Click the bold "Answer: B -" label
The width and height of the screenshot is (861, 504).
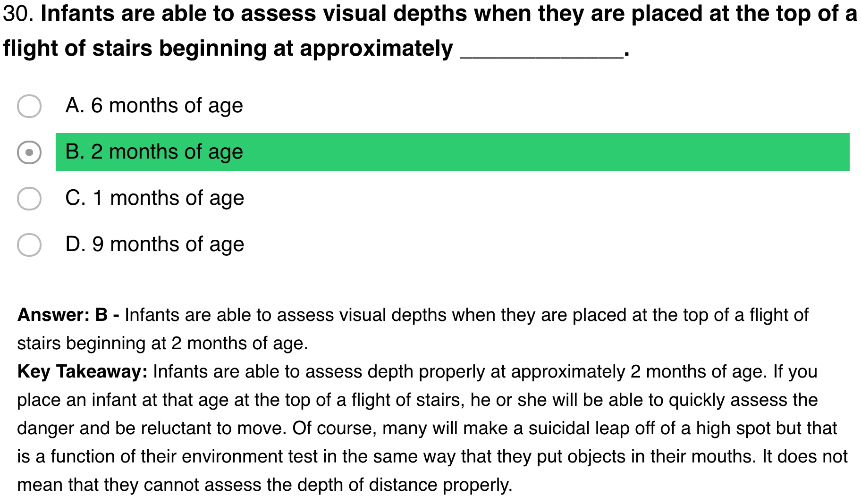(68, 315)
